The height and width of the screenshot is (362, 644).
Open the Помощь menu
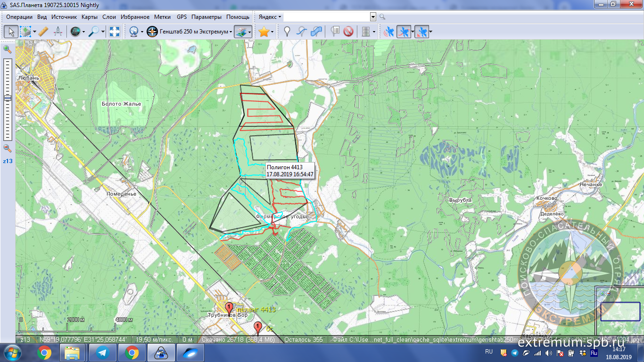[238, 17]
